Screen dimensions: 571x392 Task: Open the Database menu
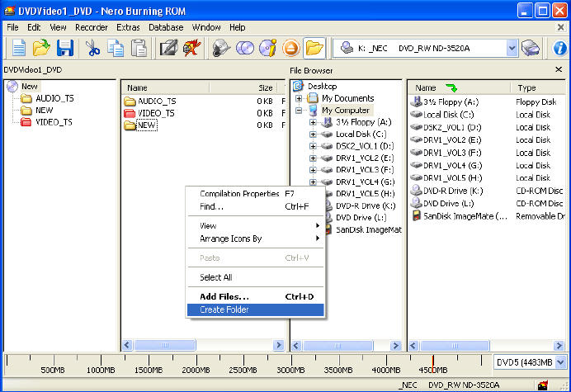point(166,27)
